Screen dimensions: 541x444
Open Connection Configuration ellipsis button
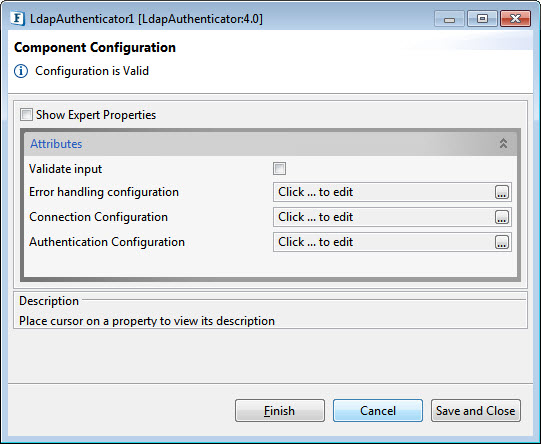[502, 217]
